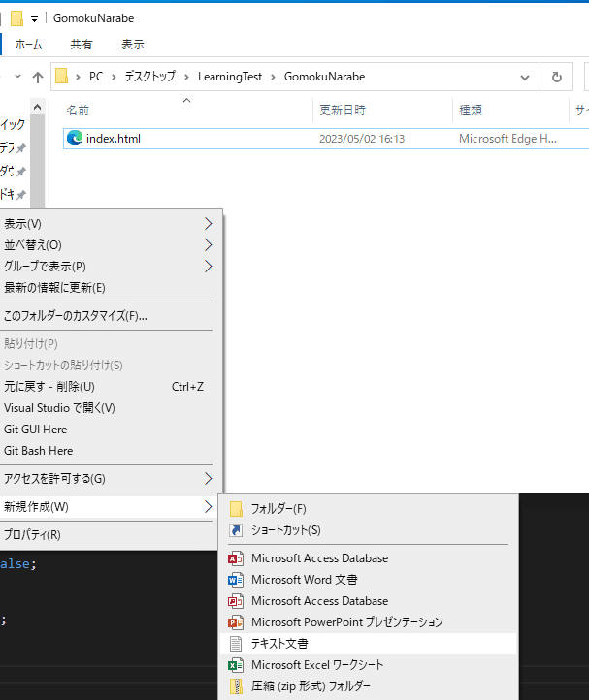This screenshot has width=589, height=700.
Task: Click second Microsoft Access Database icon
Action: click(236, 601)
